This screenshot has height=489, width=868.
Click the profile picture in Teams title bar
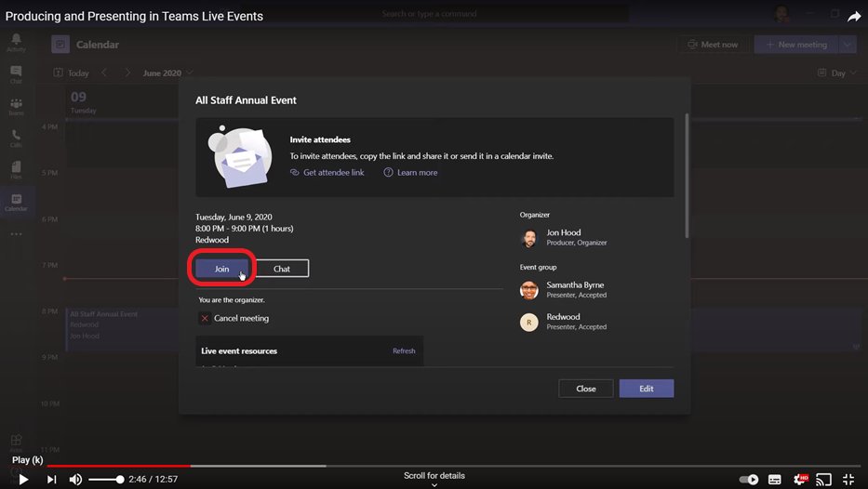pyautogui.click(x=781, y=14)
